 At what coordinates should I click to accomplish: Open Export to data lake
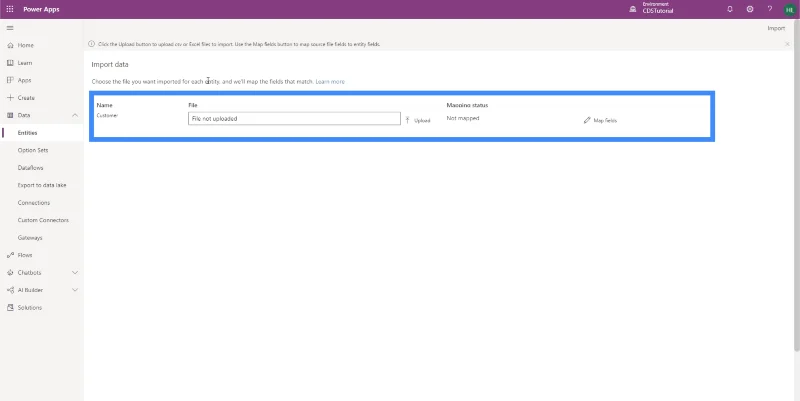42,185
